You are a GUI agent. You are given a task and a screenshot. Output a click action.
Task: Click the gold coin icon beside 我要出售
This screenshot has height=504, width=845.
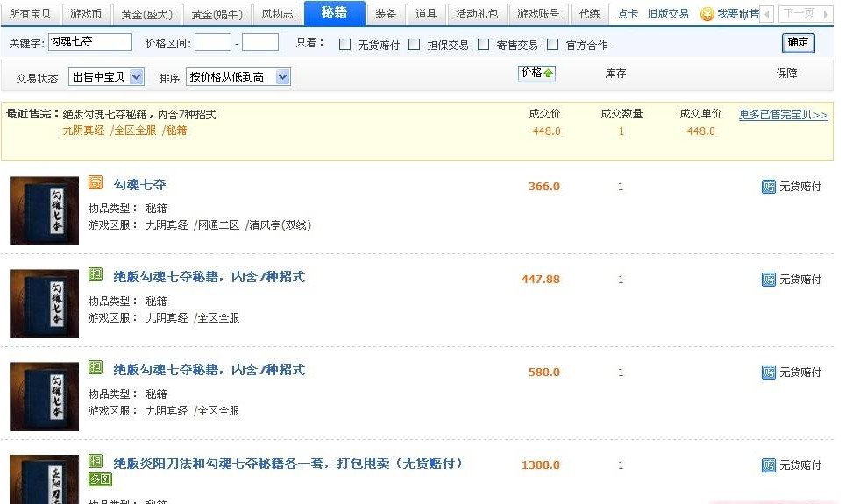[707, 14]
